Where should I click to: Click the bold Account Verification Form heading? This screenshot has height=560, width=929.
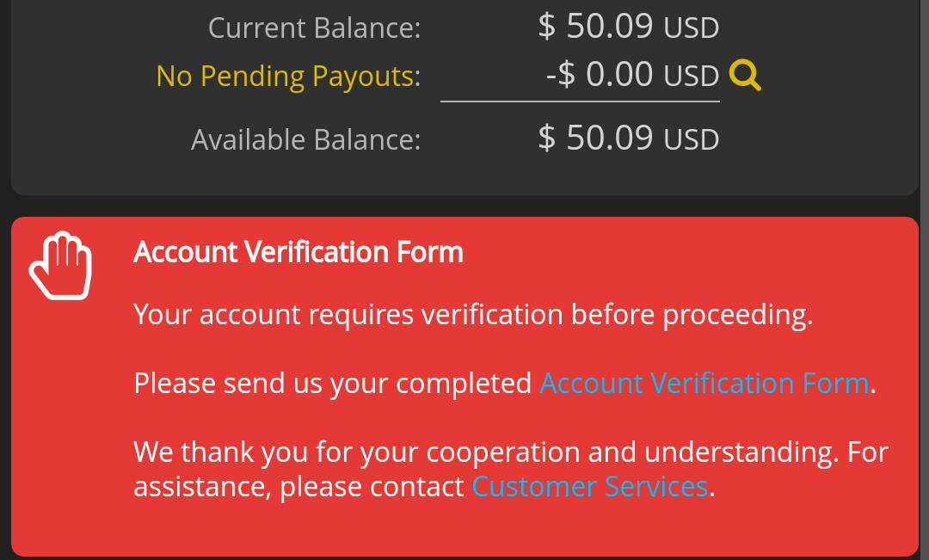[x=298, y=252]
